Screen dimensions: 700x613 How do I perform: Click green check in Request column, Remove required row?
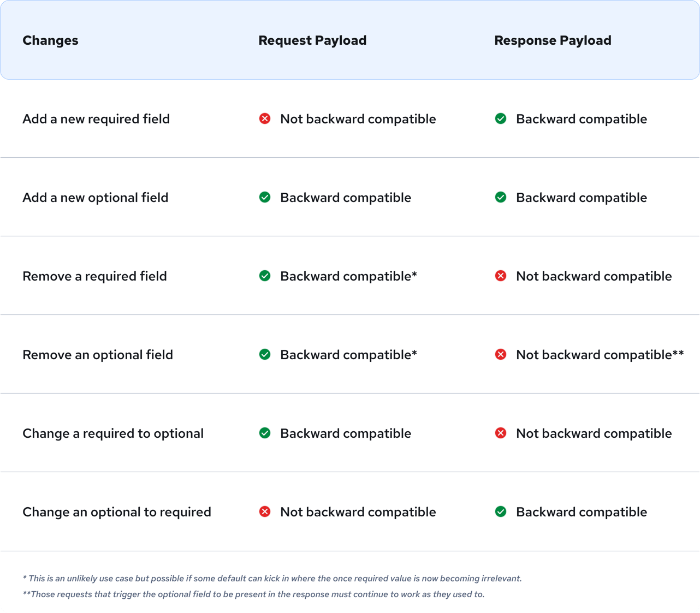coord(265,276)
